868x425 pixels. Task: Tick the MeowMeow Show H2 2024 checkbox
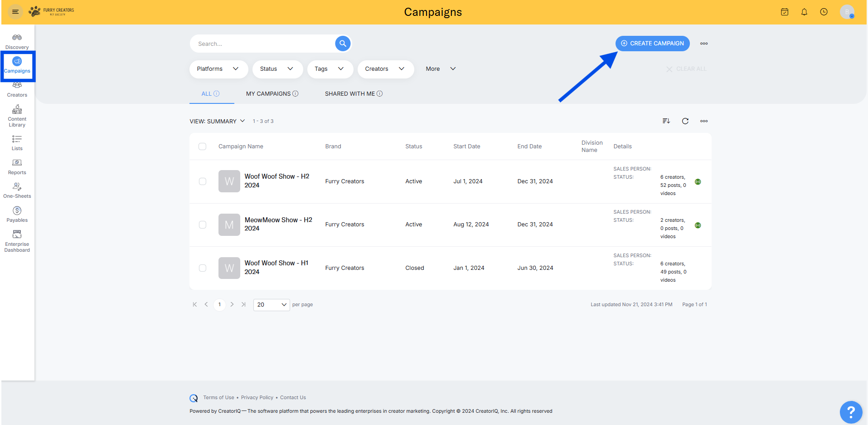(203, 225)
